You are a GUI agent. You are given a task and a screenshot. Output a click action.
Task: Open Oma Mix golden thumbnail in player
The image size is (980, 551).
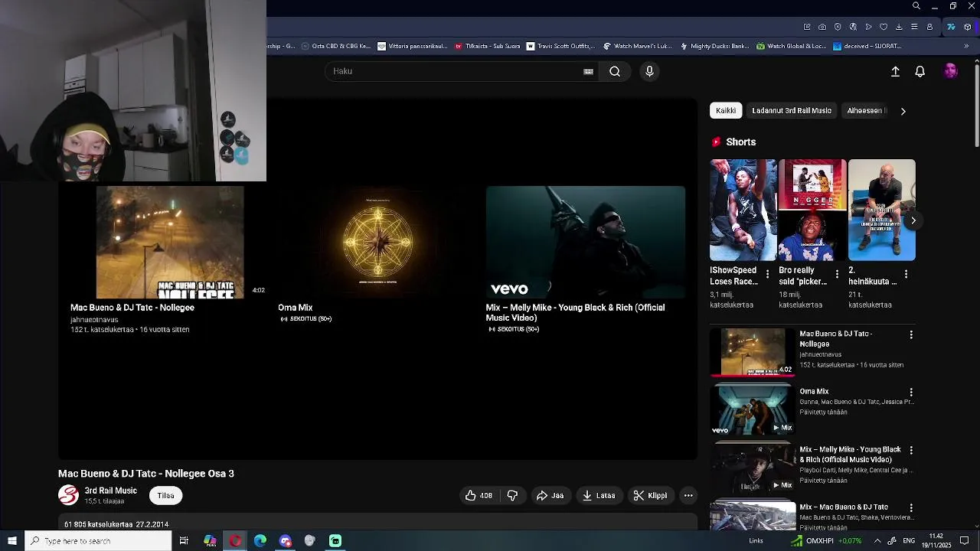click(377, 242)
